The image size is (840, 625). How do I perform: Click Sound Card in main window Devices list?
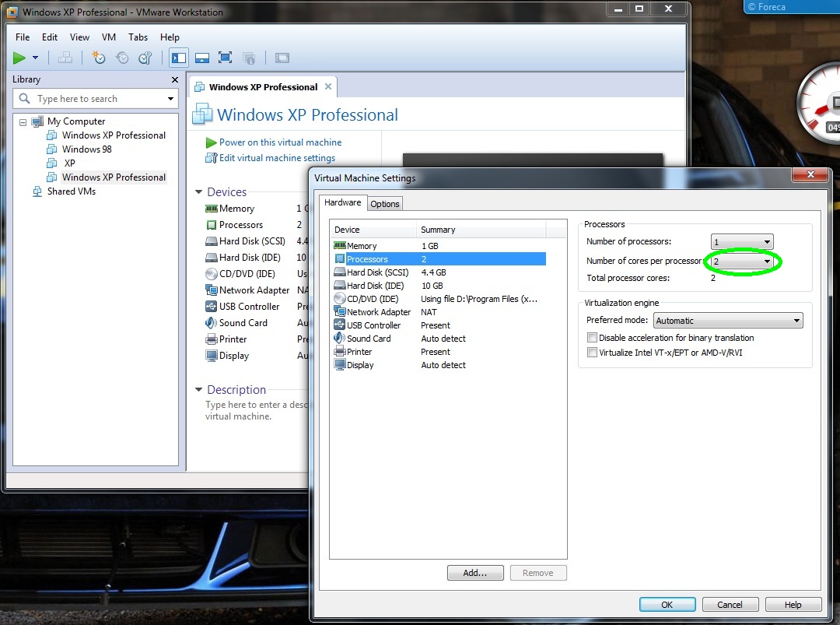point(243,323)
